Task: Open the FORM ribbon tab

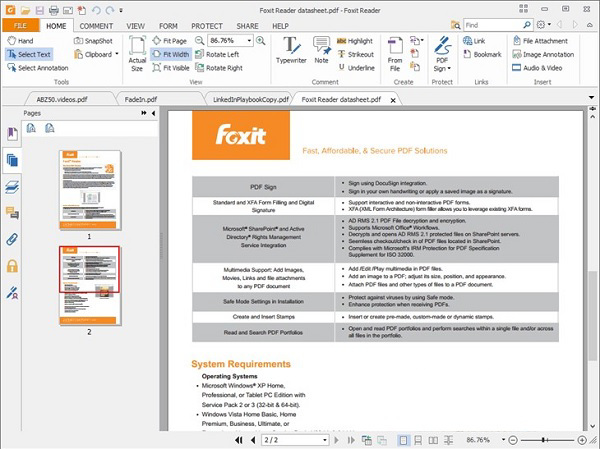Action: tap(168, 26)
